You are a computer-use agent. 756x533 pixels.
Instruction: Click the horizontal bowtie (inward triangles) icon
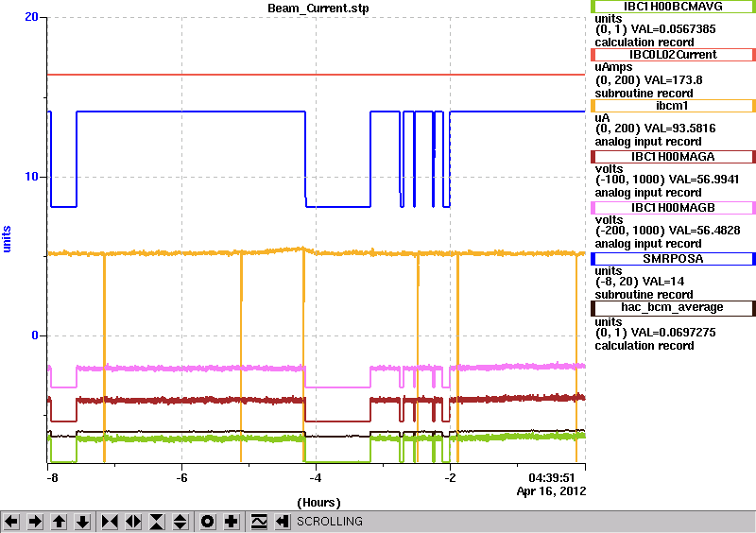tap(110, 522)
